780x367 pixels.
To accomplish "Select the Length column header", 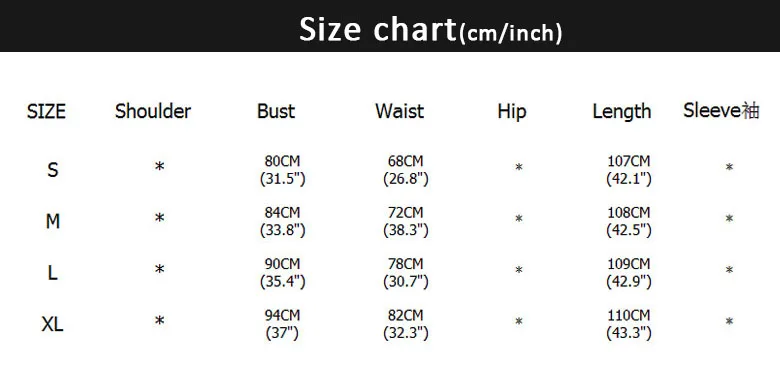I will [622, 112].
